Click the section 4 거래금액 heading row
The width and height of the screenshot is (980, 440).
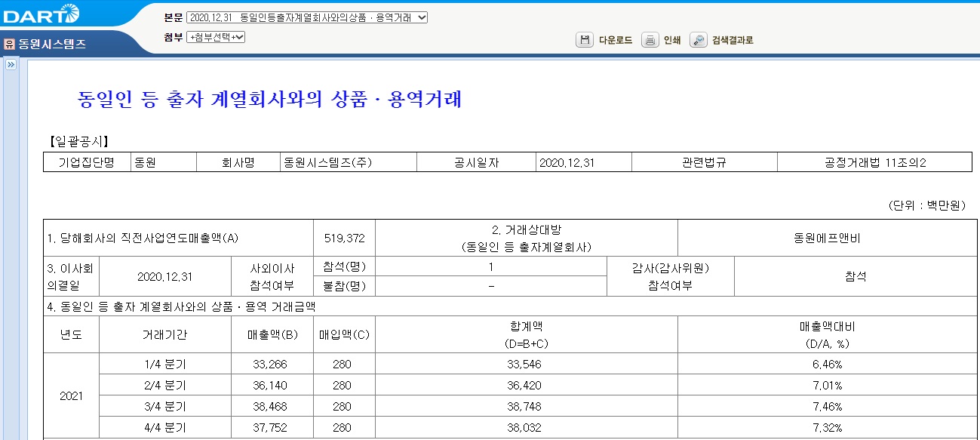(x=510, y=306)
